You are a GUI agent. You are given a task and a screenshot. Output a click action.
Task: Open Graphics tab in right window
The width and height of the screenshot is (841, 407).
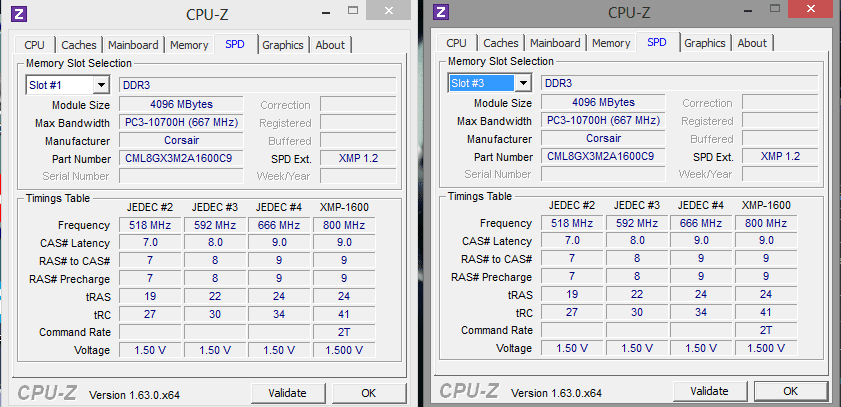tap(705, 43)
